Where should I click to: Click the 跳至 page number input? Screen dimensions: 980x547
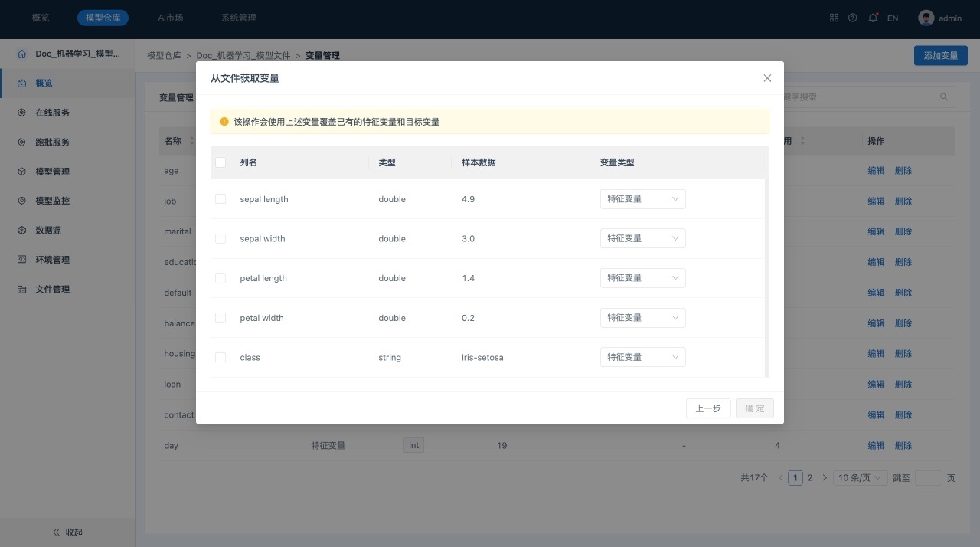[928, 477]
